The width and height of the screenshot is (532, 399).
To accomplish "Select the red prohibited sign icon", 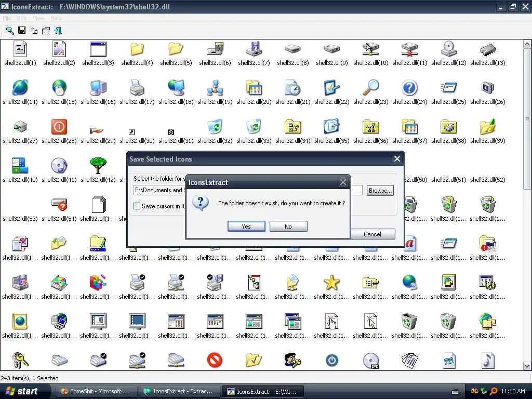I will 215,361.
